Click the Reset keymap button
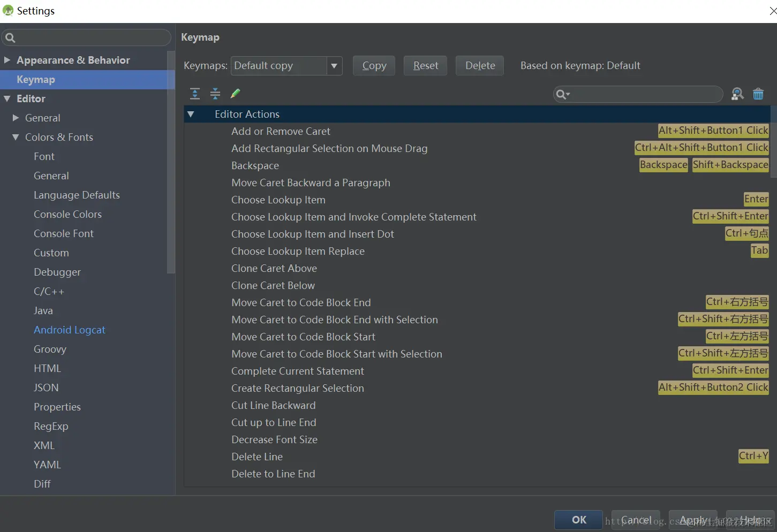The height and width of the screenshot is (532, 777). click(425, 66)
